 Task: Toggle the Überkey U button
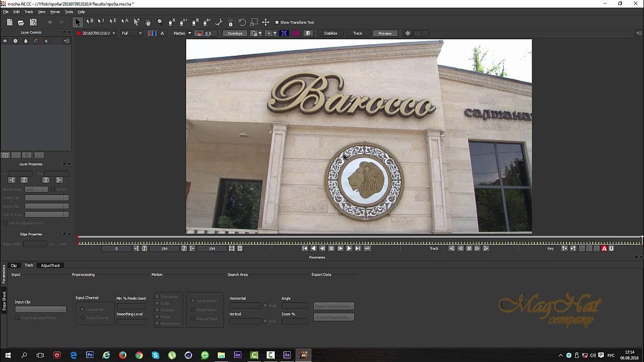pyautogui.click(x=611, y=248)
